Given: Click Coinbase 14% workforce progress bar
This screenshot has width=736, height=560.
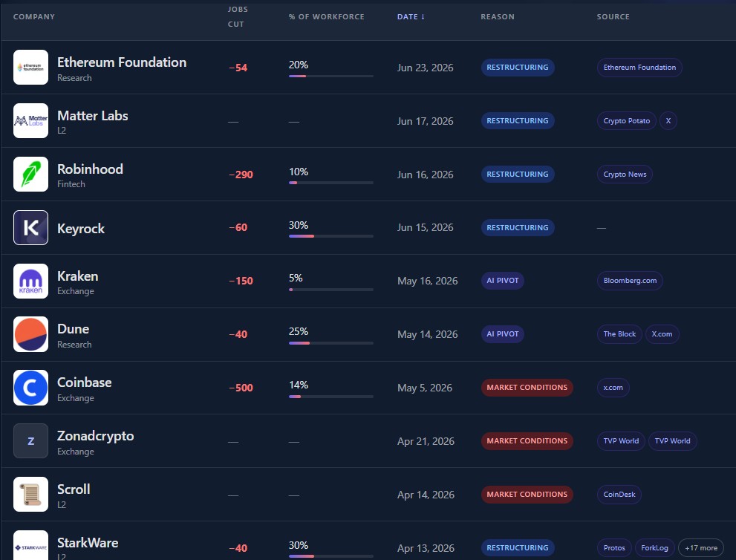Looking at the screenshot, I should (331, 397).
